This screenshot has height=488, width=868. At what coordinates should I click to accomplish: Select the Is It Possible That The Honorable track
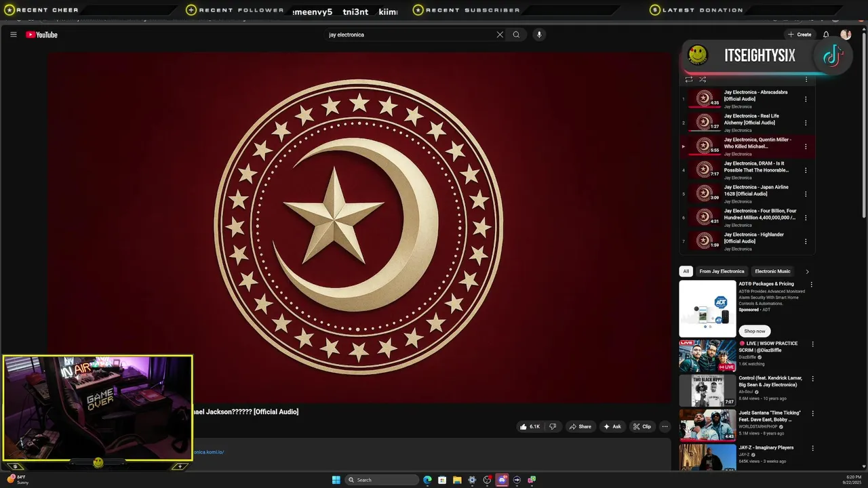(x=746, y=170)
